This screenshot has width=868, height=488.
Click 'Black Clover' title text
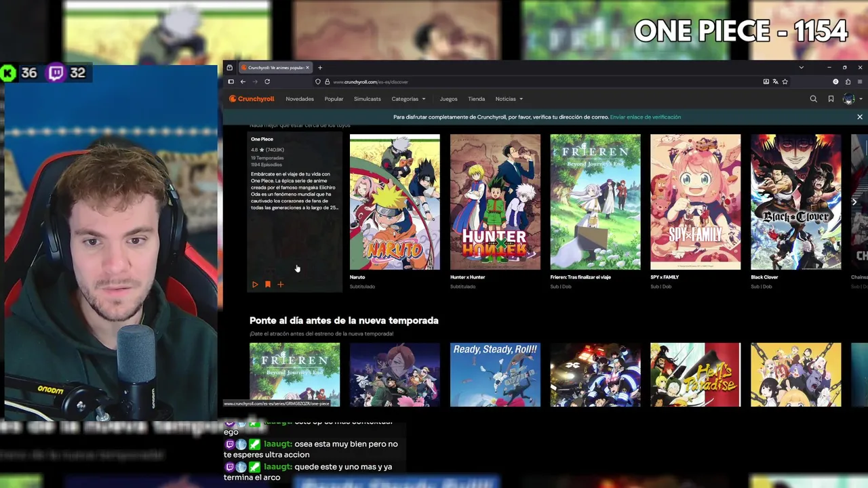tap(764, 277)
